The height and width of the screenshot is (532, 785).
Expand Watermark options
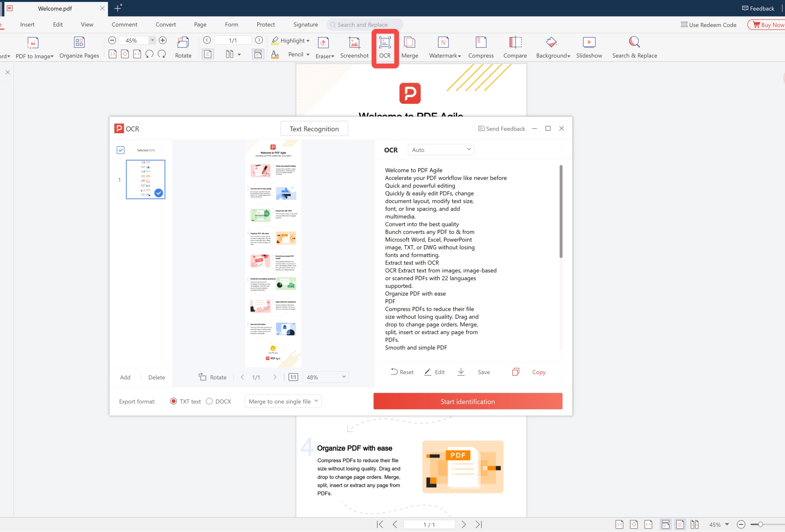[x=459, y=56]
